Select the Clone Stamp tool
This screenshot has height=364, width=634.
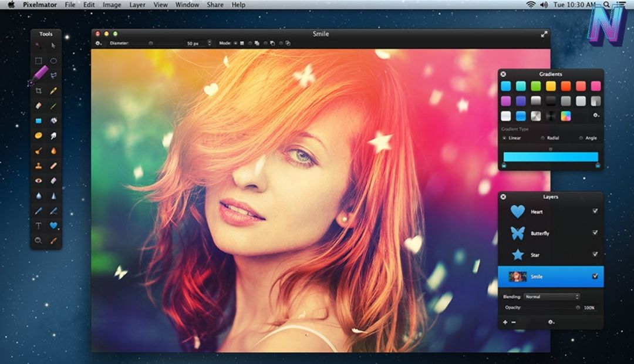pyautogui.click(x=38, y=166)
